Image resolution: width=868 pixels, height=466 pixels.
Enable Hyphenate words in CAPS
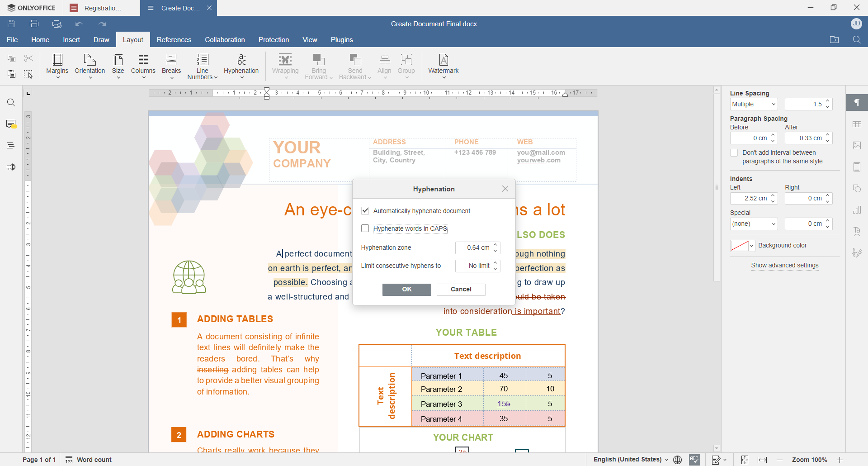pos(365,229)
